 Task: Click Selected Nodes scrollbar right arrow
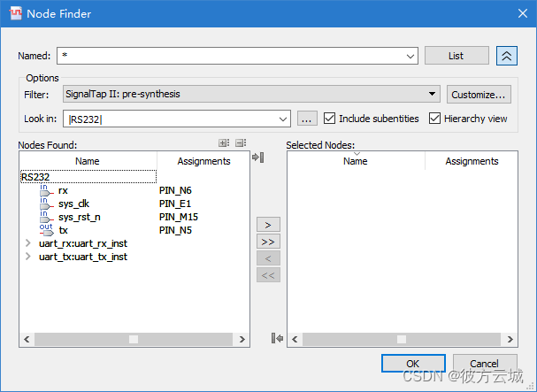510,339
